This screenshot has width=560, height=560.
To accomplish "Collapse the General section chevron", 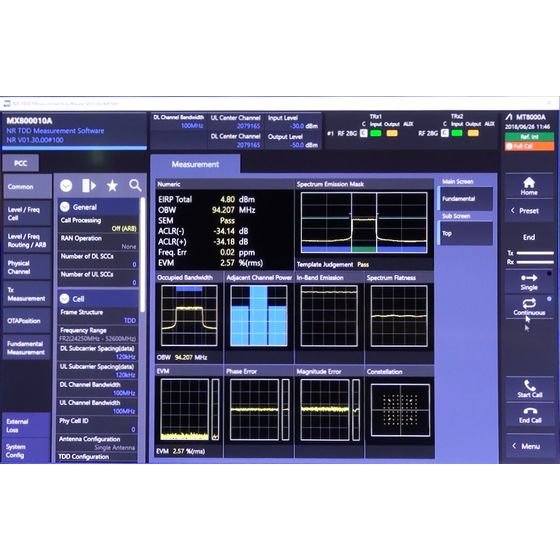I will pos(65,207).
